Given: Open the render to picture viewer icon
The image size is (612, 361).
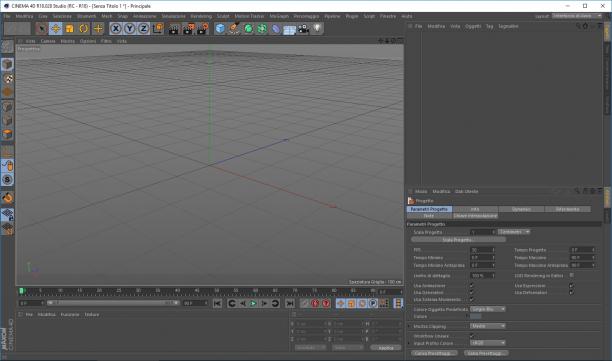Looking at the screenshot, I should point(188,28).
